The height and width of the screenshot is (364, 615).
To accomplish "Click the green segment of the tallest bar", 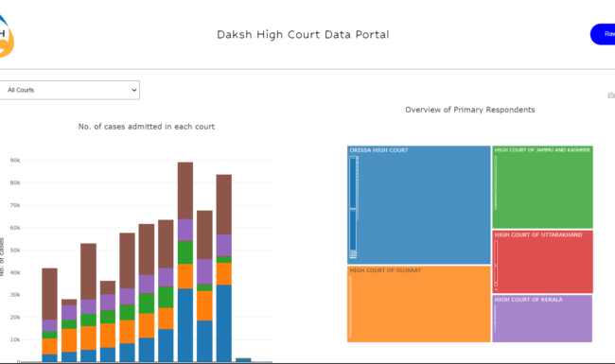I will coord(185,252).
